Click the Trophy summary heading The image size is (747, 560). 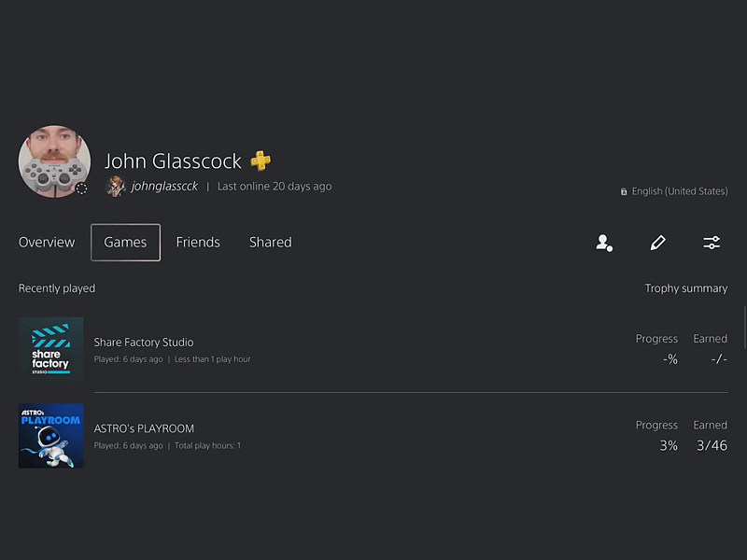[x=686, y=288]
